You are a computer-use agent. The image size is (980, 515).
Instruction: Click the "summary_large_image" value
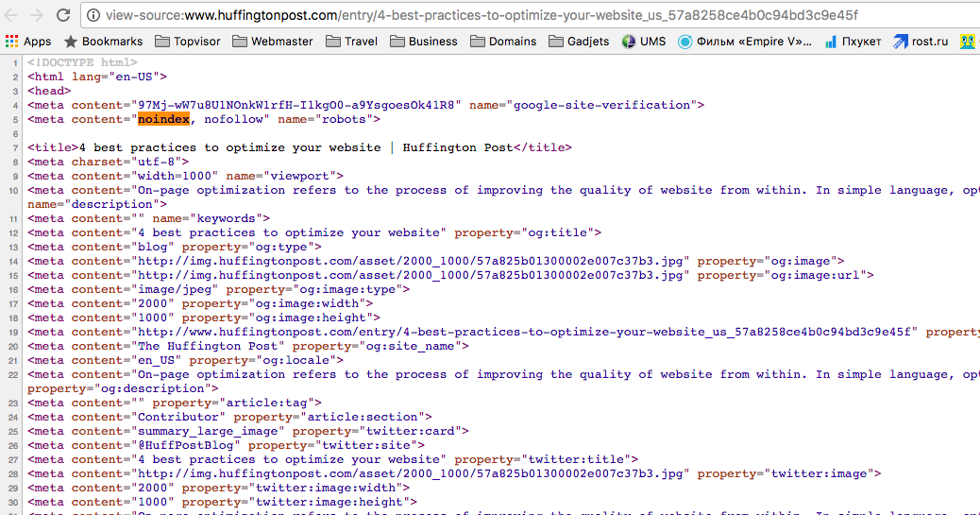pos(208,431)
